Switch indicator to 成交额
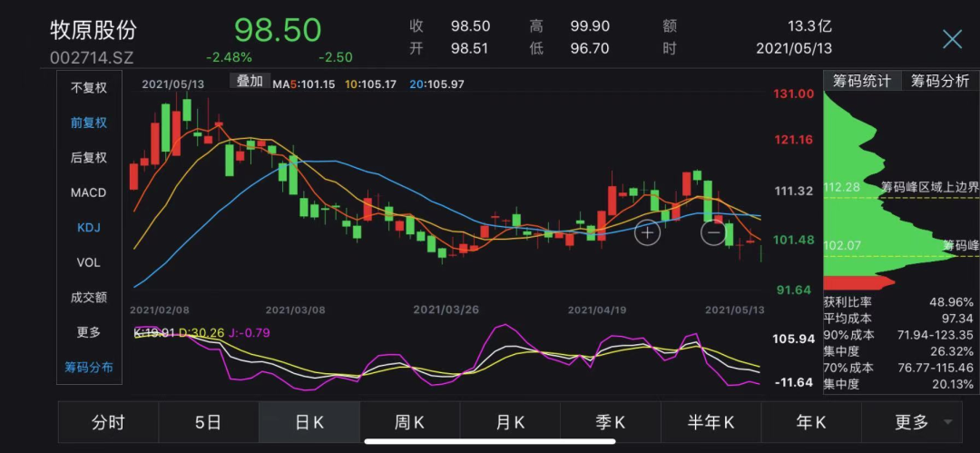Screen dimensions: 980x453 point(89,297)
